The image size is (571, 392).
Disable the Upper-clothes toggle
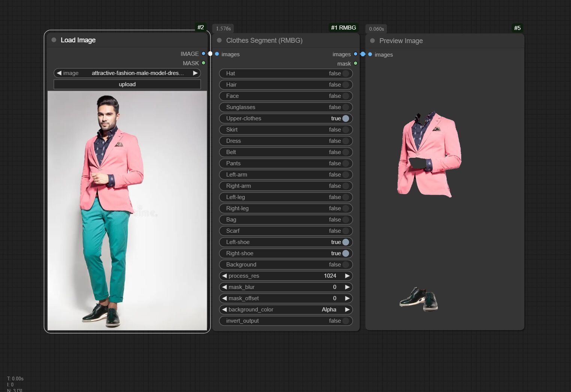(x=345, y=118)
